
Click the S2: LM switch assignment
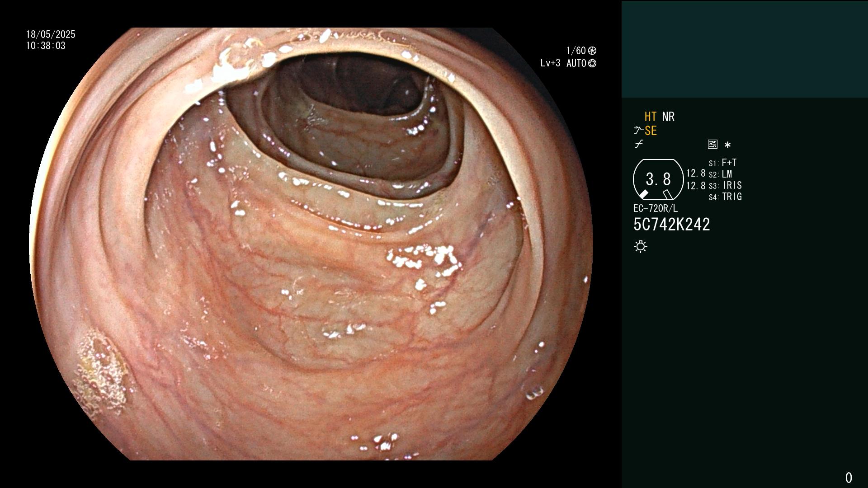coord(720,174)
